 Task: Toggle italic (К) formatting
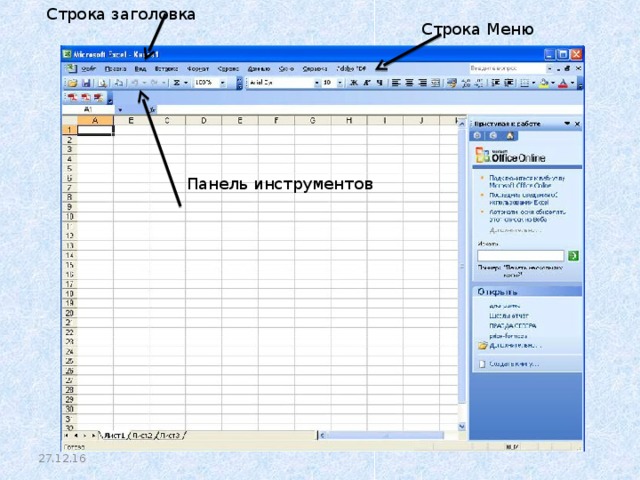pos(367,83)
